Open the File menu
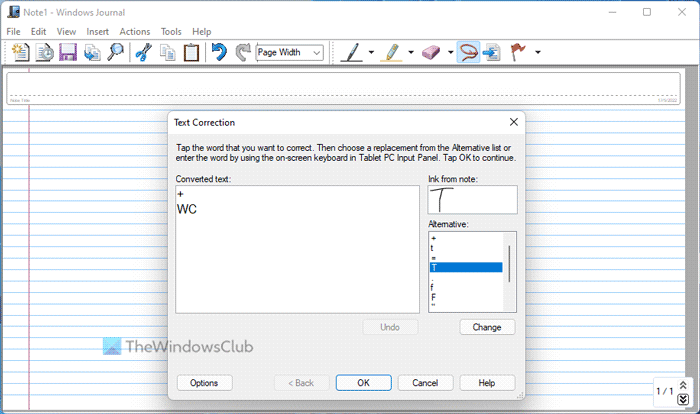Screen dimensions: 700x414 click(13, 32)
